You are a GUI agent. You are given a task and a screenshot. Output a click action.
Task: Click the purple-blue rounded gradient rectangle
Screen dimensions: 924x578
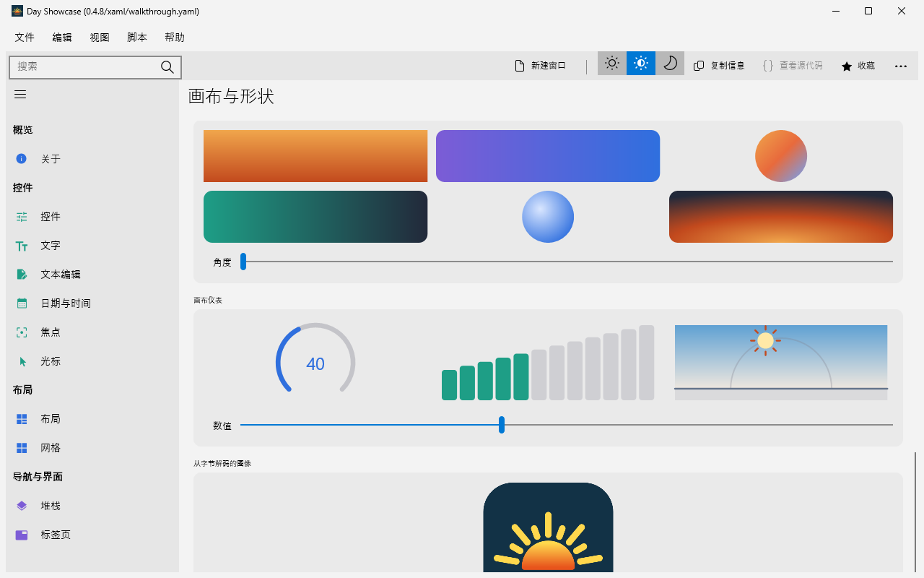click(x=548, y=156)
